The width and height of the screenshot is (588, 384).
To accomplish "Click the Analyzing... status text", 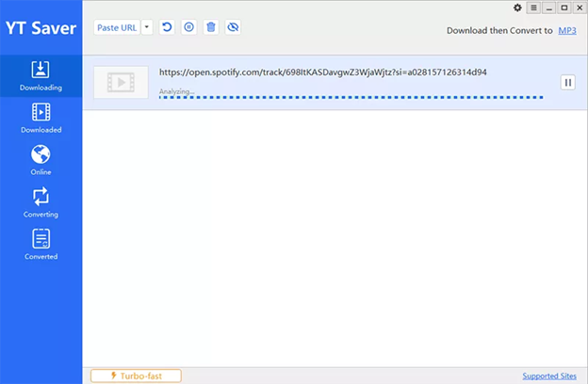I will pos(176,91).
